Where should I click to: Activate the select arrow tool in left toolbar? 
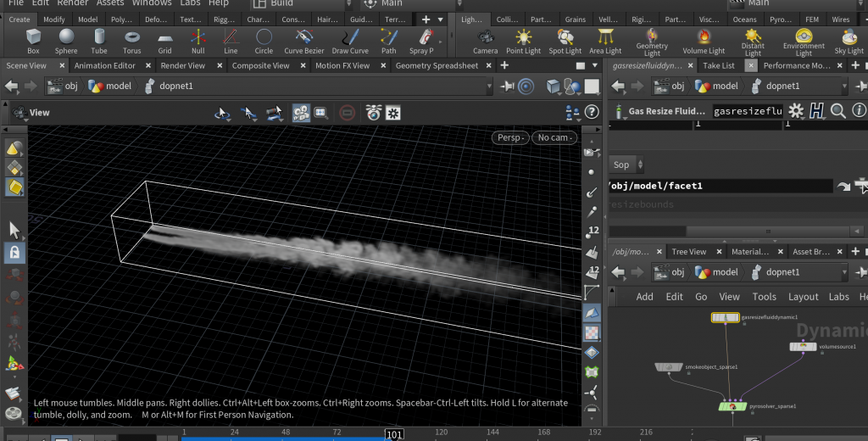pos(14,229)
